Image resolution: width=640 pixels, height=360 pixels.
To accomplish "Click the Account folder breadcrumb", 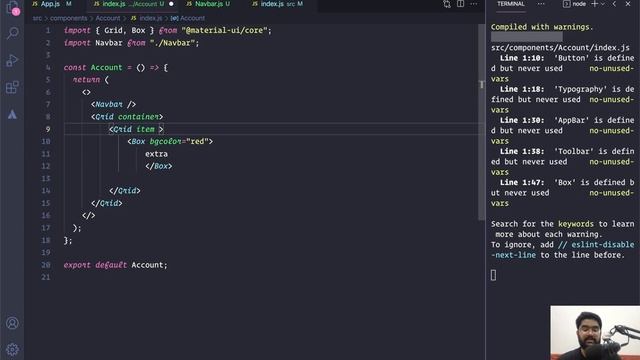I will click(108, 18).
